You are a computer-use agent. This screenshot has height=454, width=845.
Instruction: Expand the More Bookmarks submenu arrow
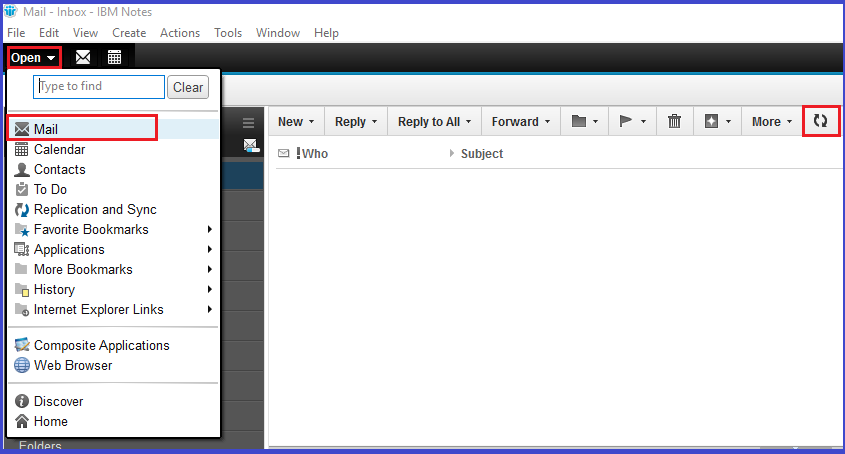pos(210,269)
